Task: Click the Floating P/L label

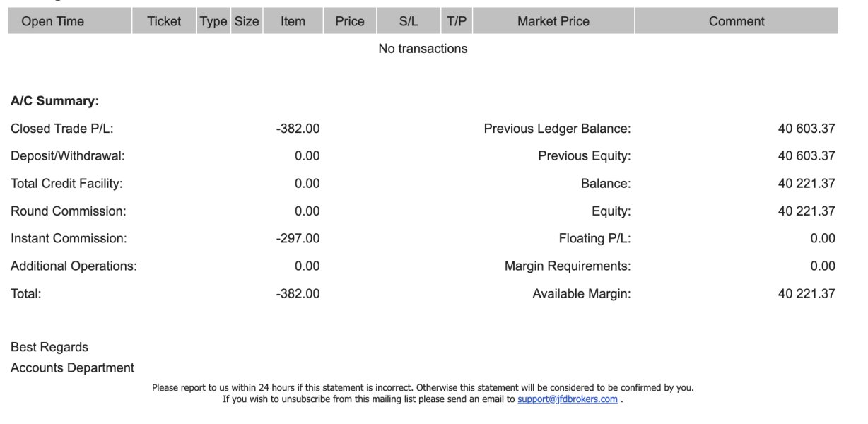Action: click(x=594, y=239)
